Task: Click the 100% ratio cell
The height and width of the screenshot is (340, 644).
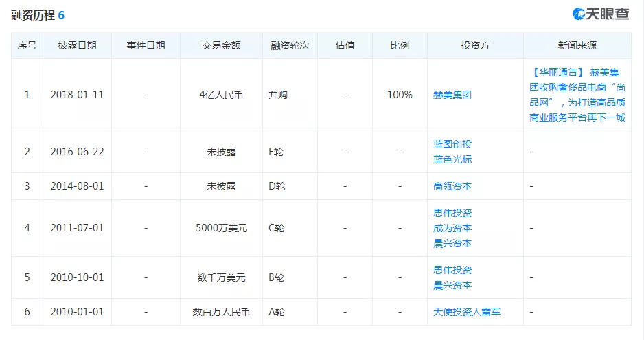Action: [x=400, y=95]
